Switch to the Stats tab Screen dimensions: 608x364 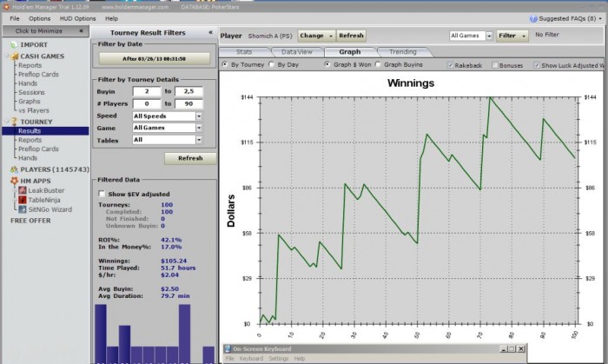tap(244, 52)
